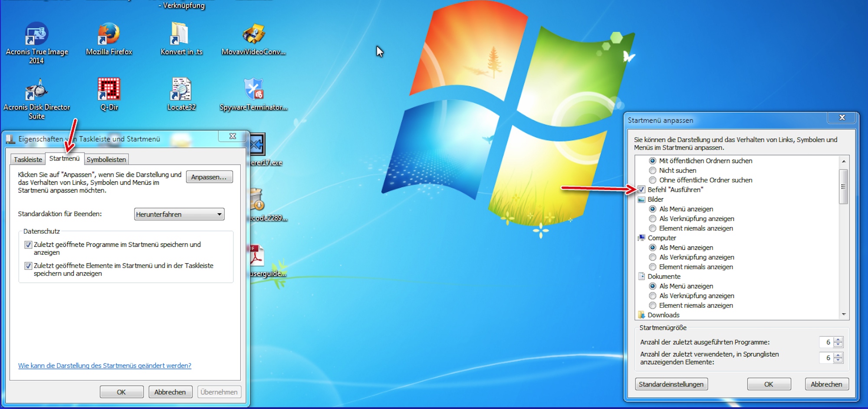The width and height of the screenshot is (868, 409).
Task: Select "Nicht suchen" radio option
Action: tap(652, 170)
